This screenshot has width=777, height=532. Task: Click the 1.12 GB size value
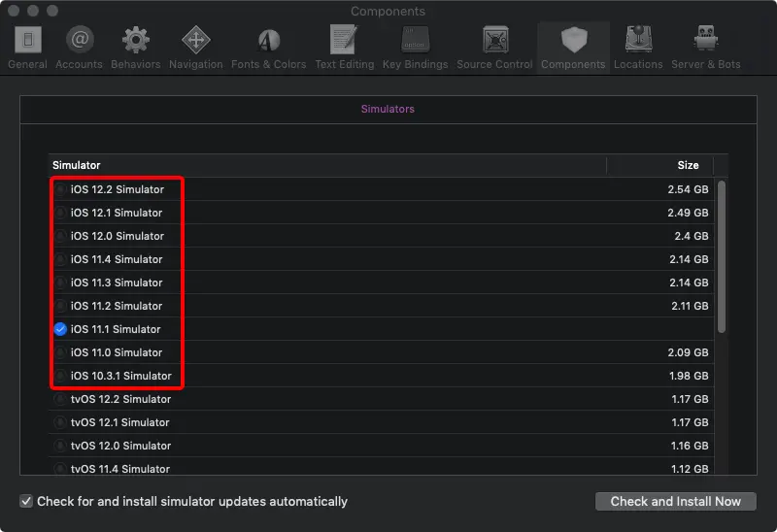tap(690, 469)
